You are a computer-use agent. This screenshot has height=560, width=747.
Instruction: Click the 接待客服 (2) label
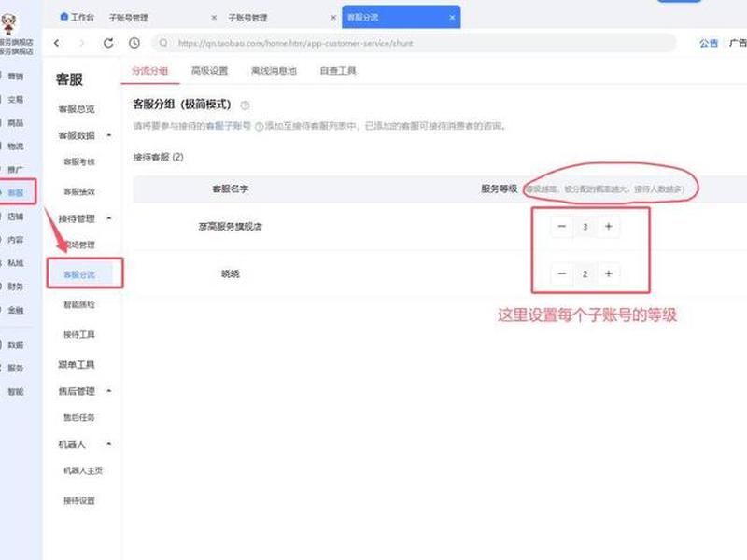(x=158, y=157)
